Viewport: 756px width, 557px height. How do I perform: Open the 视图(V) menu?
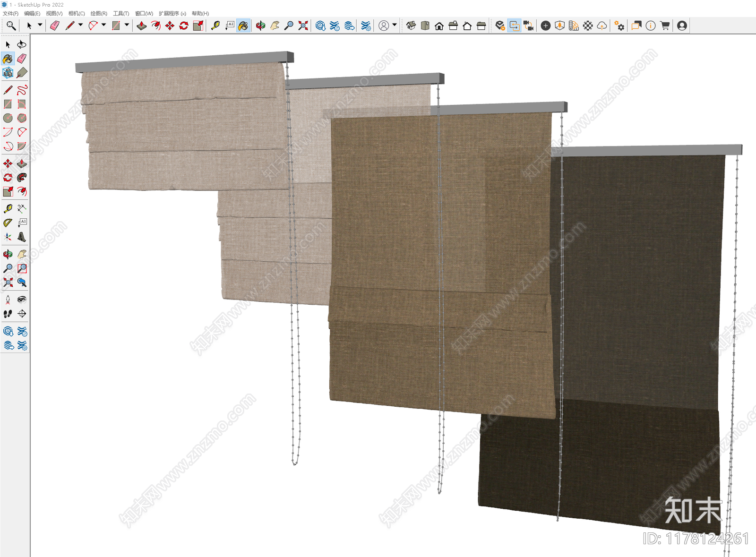tap(54, 14)
